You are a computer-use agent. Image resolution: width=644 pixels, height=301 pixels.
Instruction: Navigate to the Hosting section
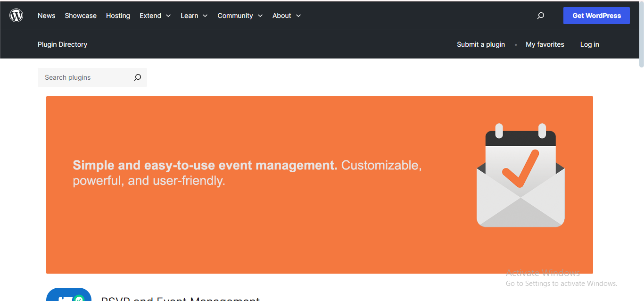click(x=118, y=15)
